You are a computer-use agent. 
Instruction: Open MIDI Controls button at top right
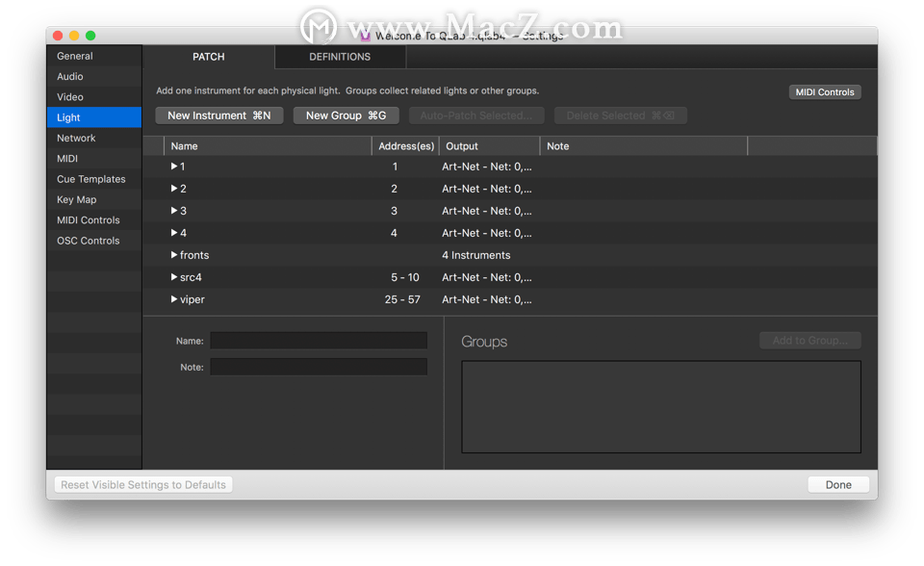coord(824,92)
